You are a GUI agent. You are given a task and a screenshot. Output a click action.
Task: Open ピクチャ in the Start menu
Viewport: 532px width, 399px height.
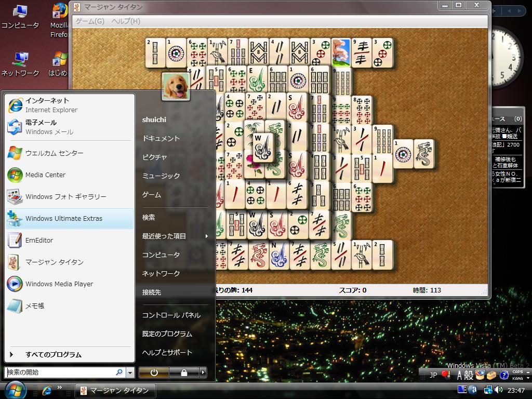pyautogui.click(x=154, y=157)
